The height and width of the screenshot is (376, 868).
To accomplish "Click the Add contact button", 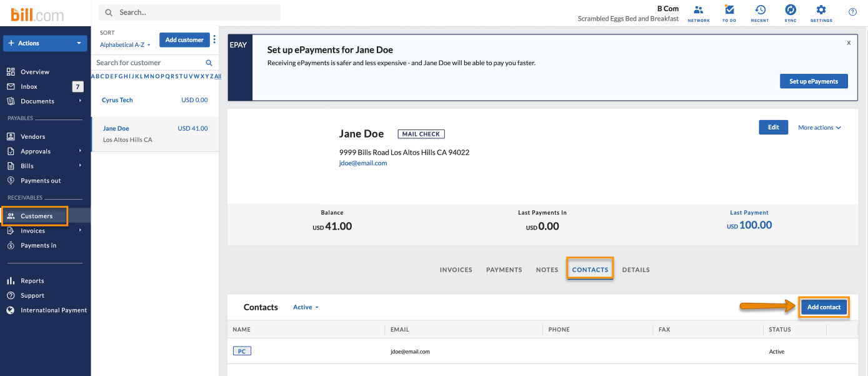I will coord(824,307).
